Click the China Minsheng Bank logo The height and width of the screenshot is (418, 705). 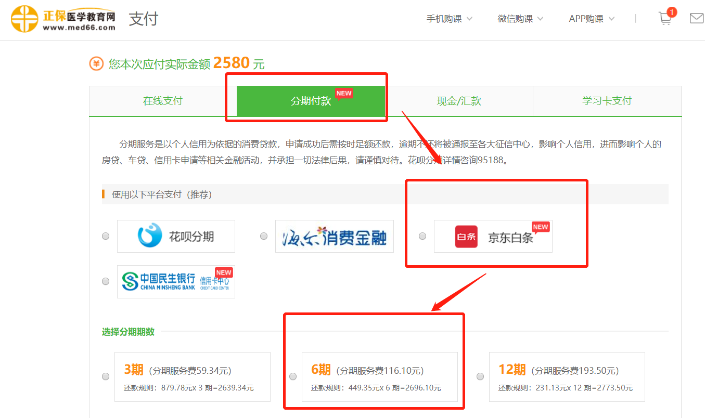pyautogui.click(x=174, y=281)
